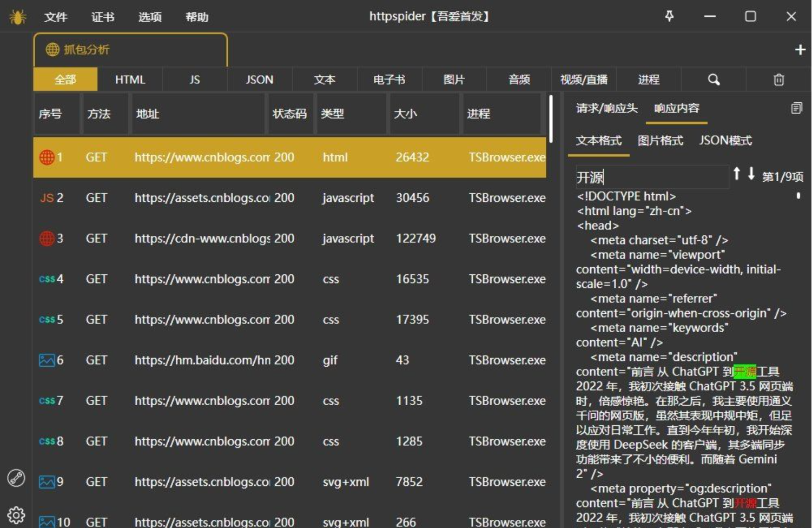Clear captured list with trash icon

tap(778, 80)
